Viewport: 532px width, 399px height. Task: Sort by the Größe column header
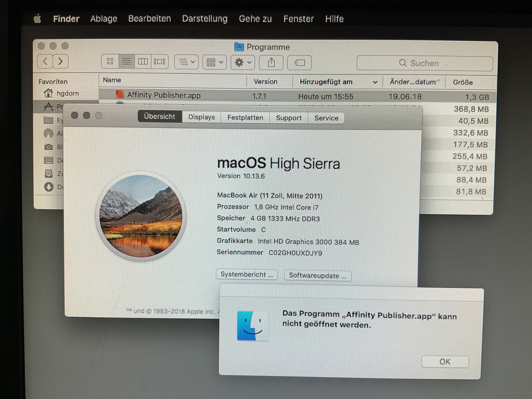463,82
